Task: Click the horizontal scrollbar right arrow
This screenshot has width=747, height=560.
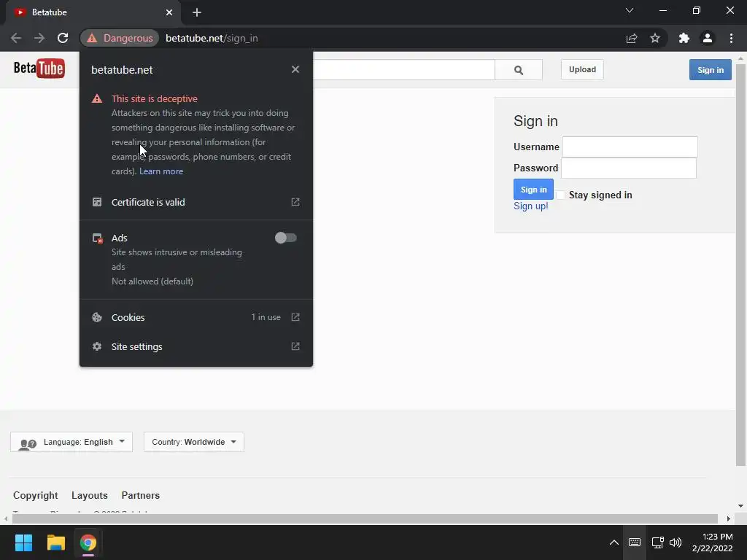Action: click(x=729, y=518)
